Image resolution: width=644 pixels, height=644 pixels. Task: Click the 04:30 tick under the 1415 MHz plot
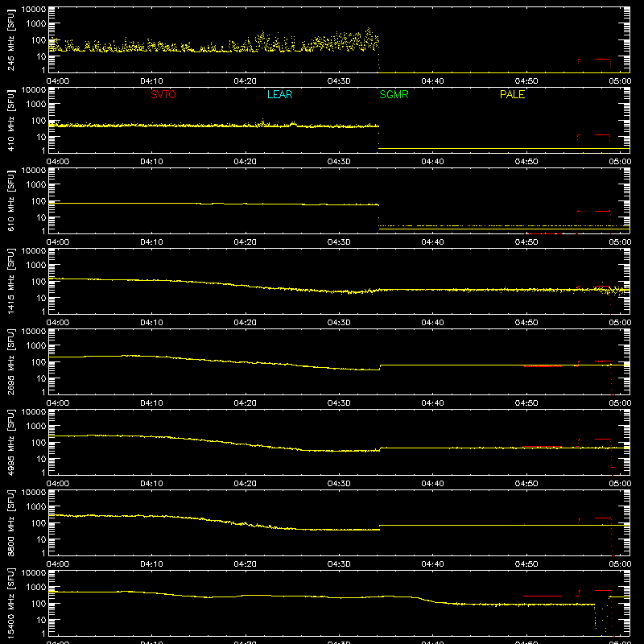(339, 323)
